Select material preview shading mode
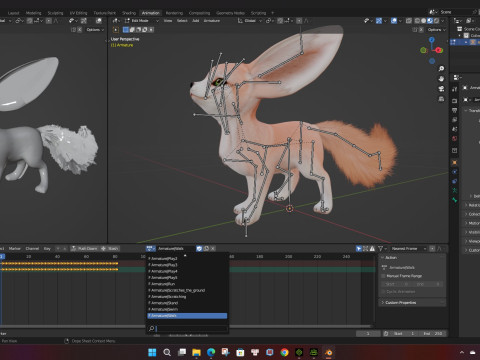Image resolution: width=480 pixels, height=360 pixels. click(x=430, y=21)
